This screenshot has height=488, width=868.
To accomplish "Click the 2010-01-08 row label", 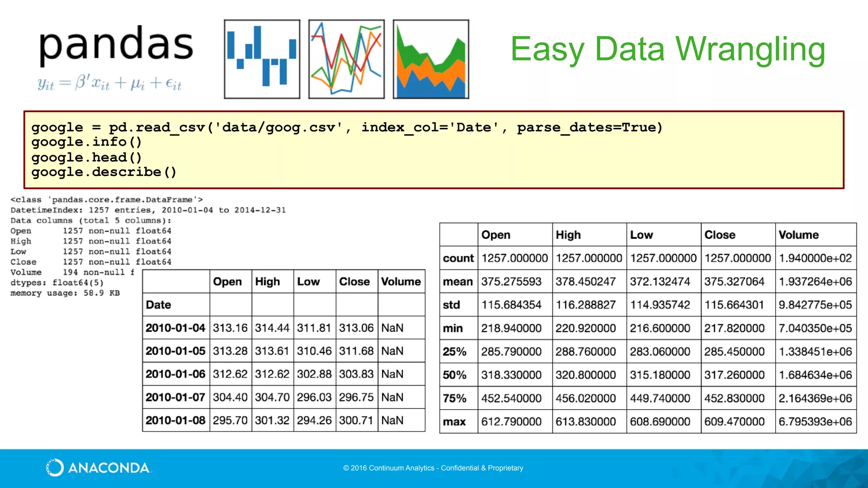I will pos(175,420).
